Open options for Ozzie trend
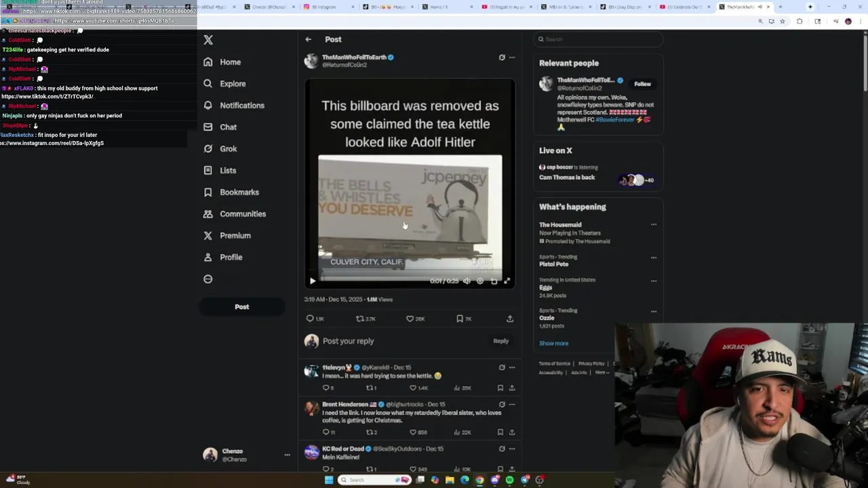The width and height of the screenshot is (868, 488). click(654, 312)
